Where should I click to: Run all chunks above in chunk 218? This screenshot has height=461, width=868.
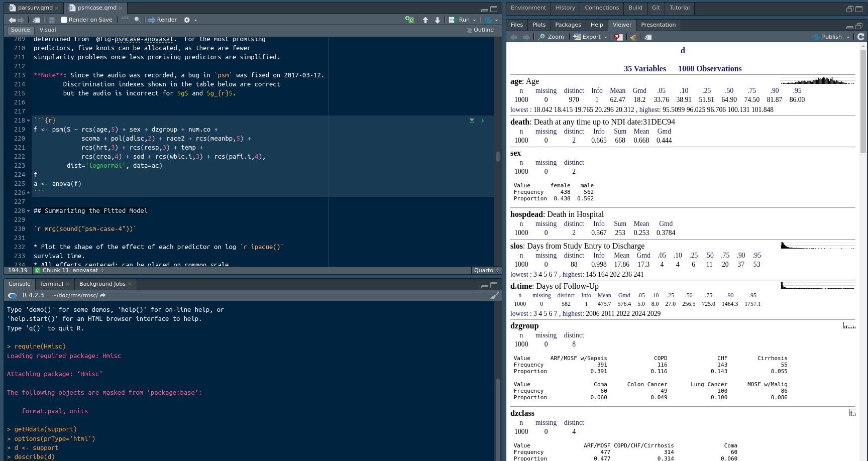click(x=472, y=121)
